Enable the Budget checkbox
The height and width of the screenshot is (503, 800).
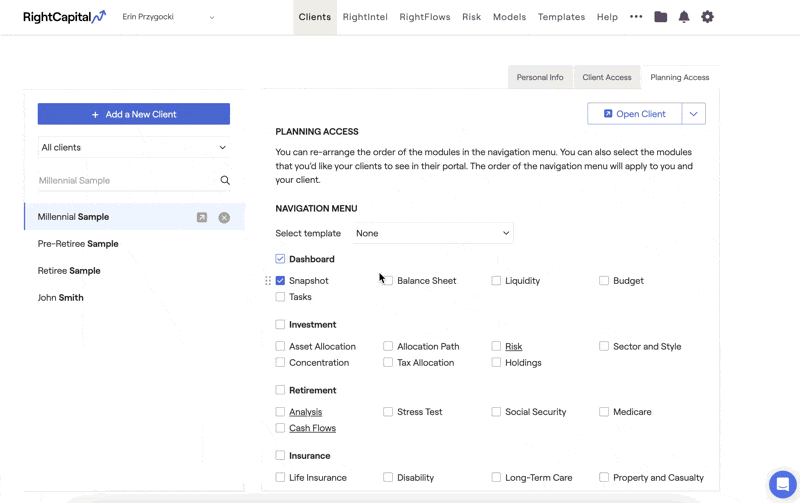pyautogui.click(x=604, y=281)
